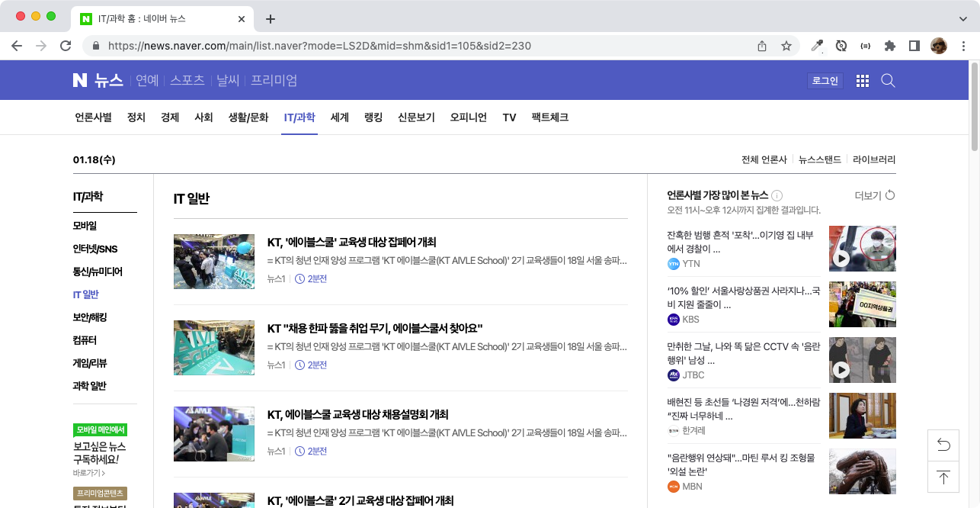Open the TV tab in the section bar
The width and height of the screenshot is (980, 508).
pos(509,117)
